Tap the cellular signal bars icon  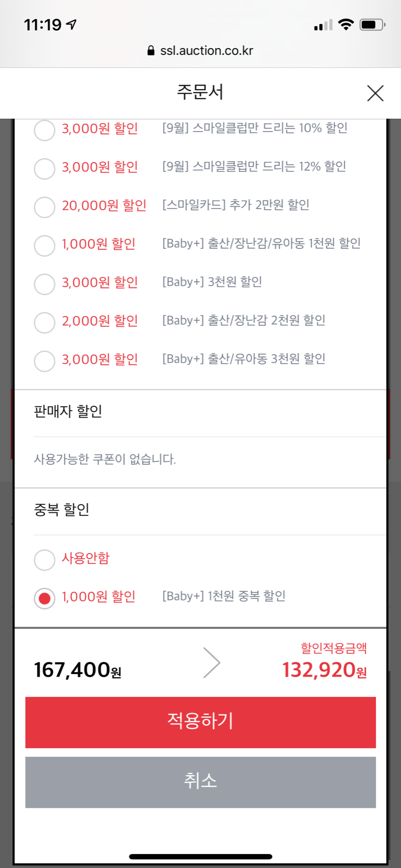pos(323,25)
